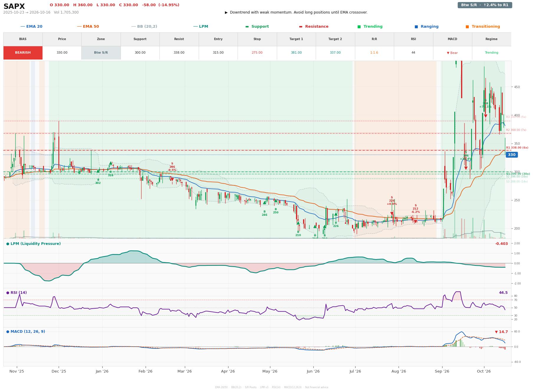The image size is (533, 392).
Task: Click the Btw S/R status badge
Action: [485, 5]
